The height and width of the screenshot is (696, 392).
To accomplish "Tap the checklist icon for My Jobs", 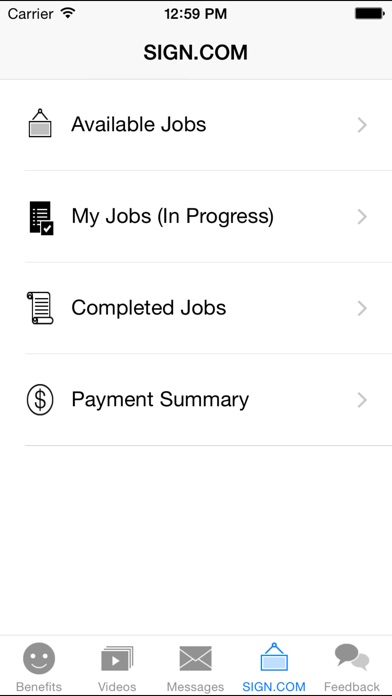I will click(41, 218).
